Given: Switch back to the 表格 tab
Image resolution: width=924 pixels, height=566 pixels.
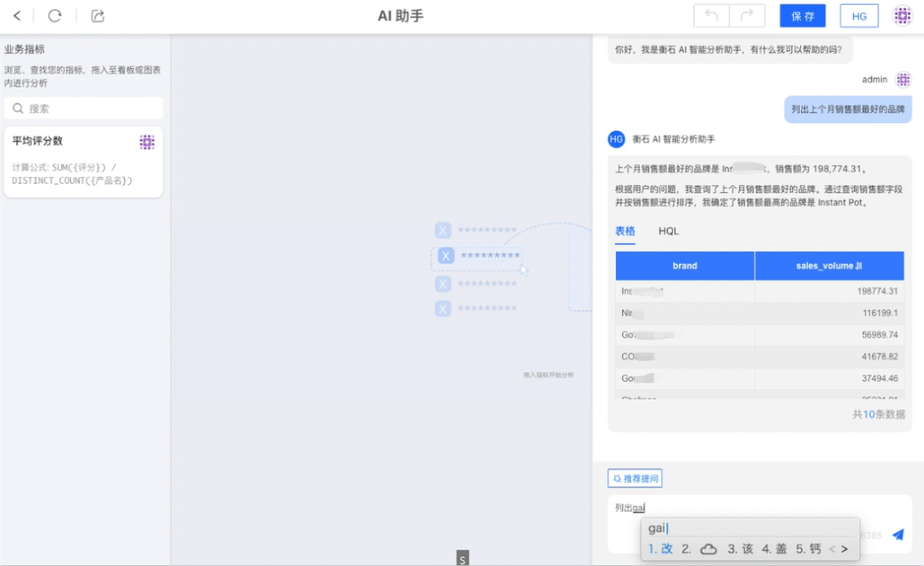Looking at the screenshot, I should 625,231.
